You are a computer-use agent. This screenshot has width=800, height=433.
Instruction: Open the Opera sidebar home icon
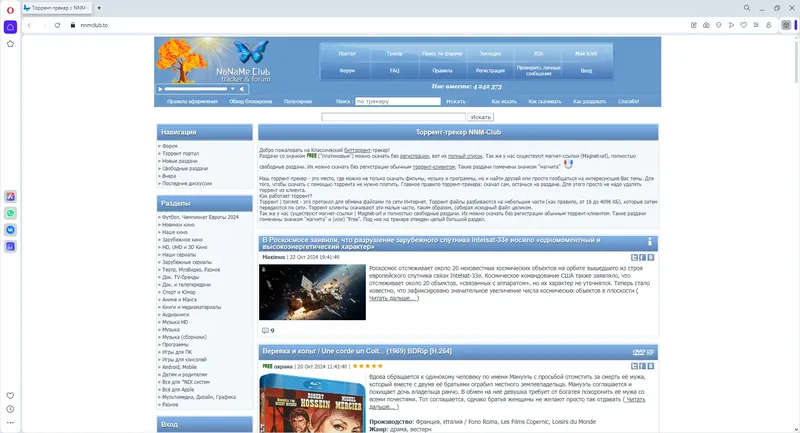point(10,27)
